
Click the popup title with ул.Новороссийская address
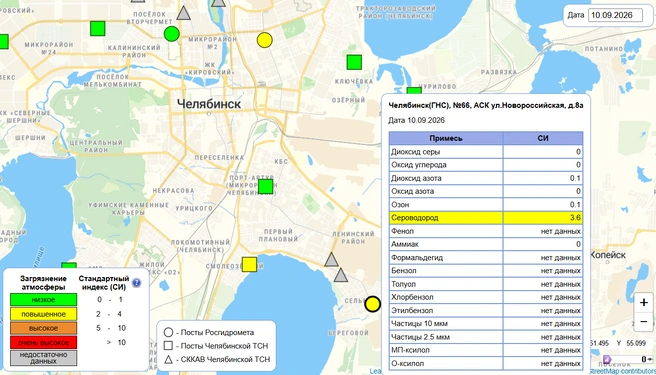[486, 105]
